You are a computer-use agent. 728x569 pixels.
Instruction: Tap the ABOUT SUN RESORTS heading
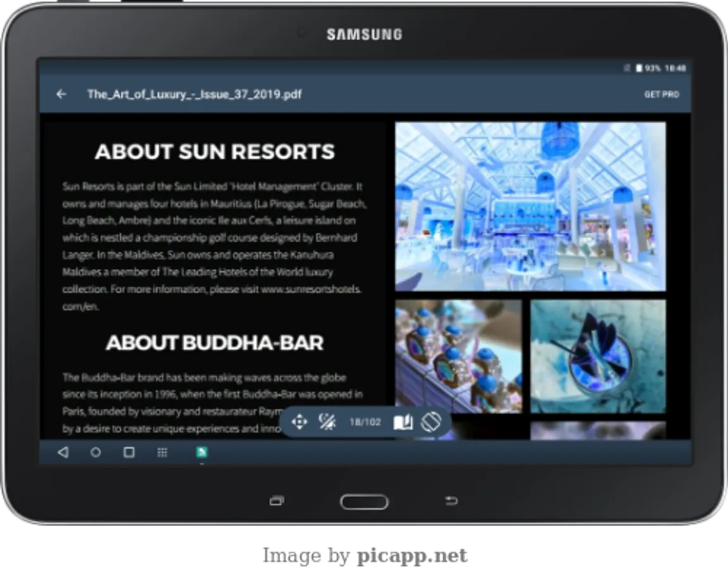click(x=214, y=152)
